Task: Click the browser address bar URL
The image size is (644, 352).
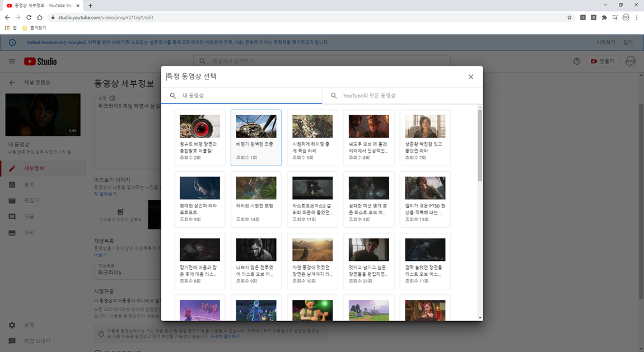Action: pyautogui.click(x=105, y=17)
